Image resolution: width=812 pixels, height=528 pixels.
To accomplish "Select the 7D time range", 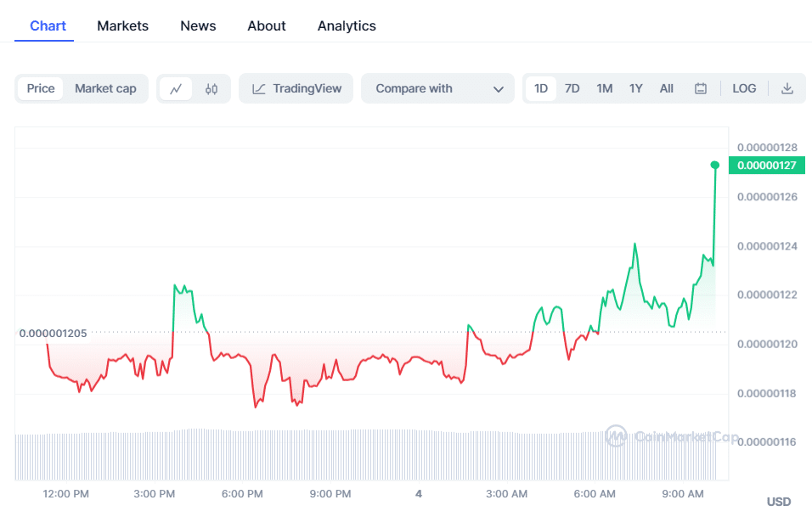I will tap(572, 88).
